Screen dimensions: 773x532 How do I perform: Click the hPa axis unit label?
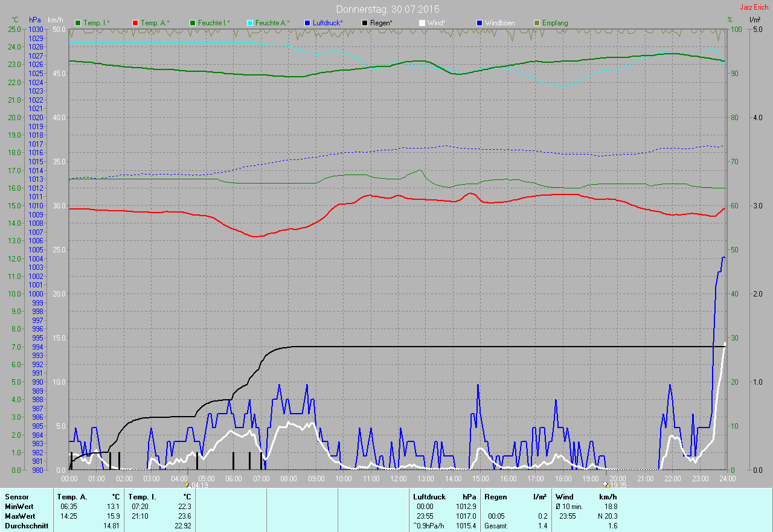pos(34,20)
